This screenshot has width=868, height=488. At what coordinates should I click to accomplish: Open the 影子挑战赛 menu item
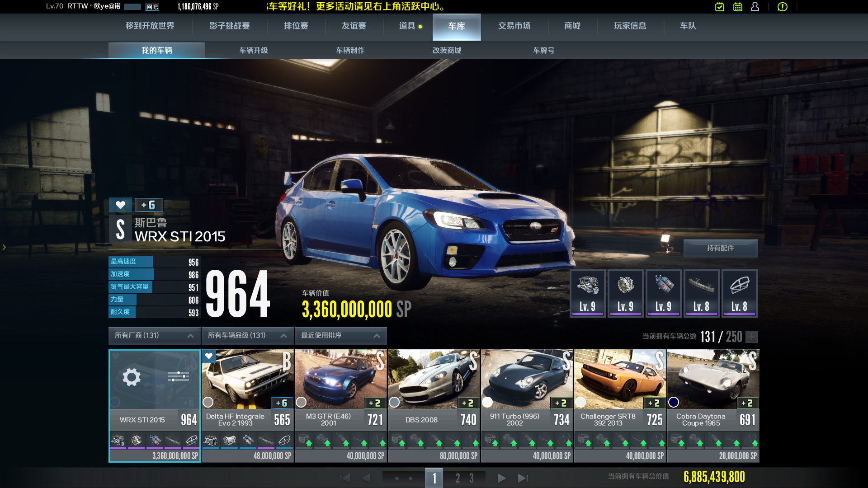tap(230, 26)
